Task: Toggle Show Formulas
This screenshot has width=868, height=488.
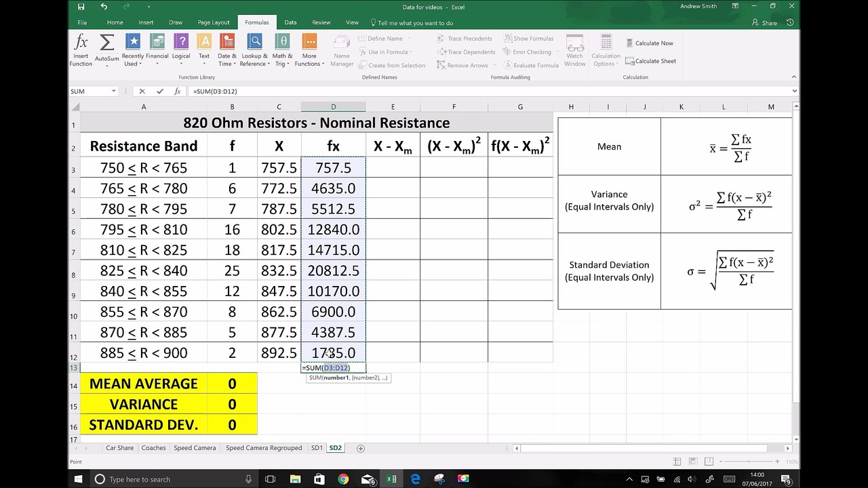Action: coord(528,39)
